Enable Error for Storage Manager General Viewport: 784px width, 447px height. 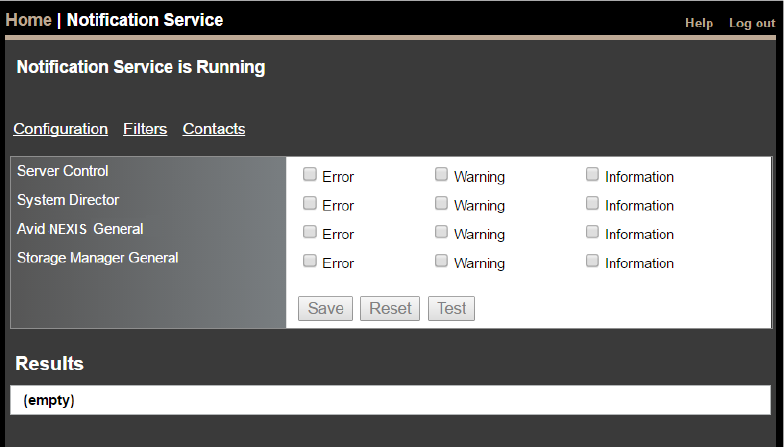[310, 262]
